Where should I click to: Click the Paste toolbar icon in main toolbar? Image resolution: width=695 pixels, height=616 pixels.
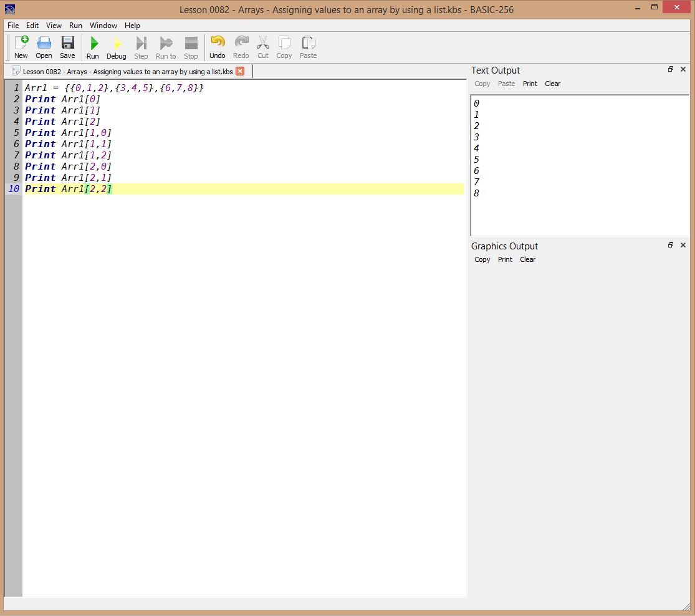tap(308, 47)
